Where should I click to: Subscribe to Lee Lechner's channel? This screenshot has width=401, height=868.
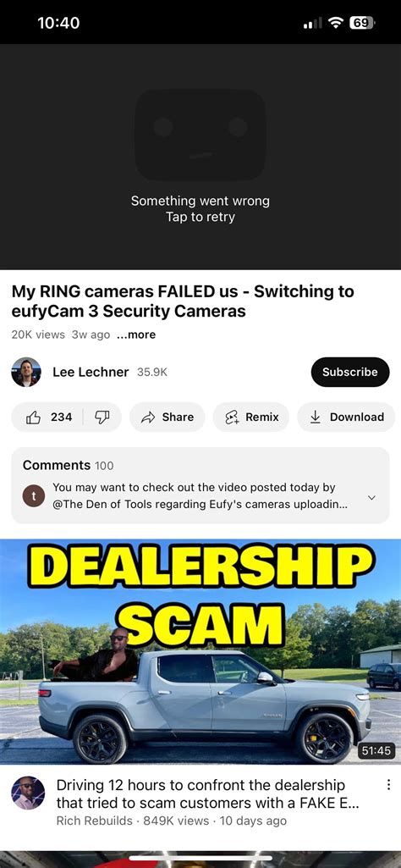pyautogui.click(x=350, y=372)
